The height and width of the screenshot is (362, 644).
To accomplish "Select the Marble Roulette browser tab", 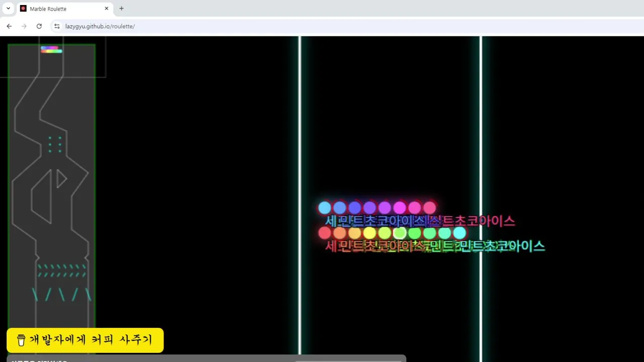I will [x=64, y=9].
